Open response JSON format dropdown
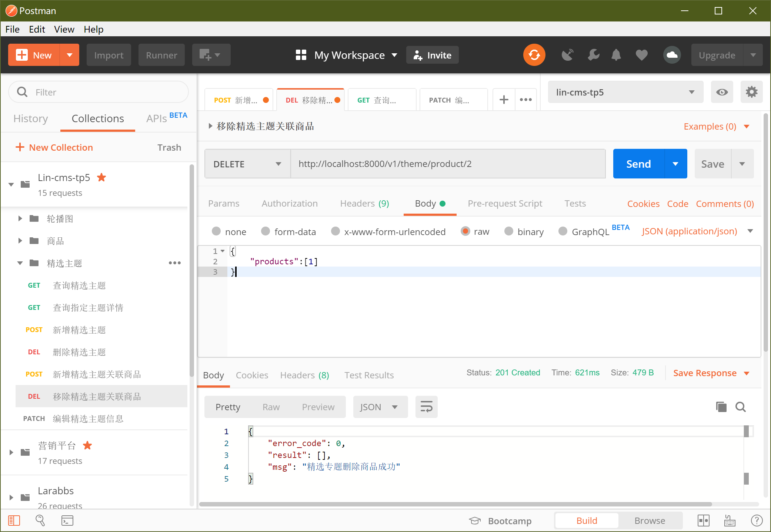This screenshot has height=532, width=771. pyautogui.click(x=380, y=407)
